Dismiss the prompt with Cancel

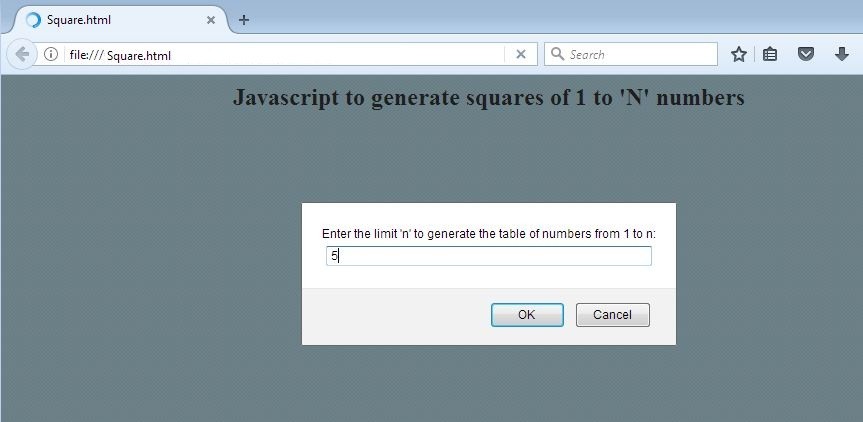pyautogui.click(x=613, y=315)
